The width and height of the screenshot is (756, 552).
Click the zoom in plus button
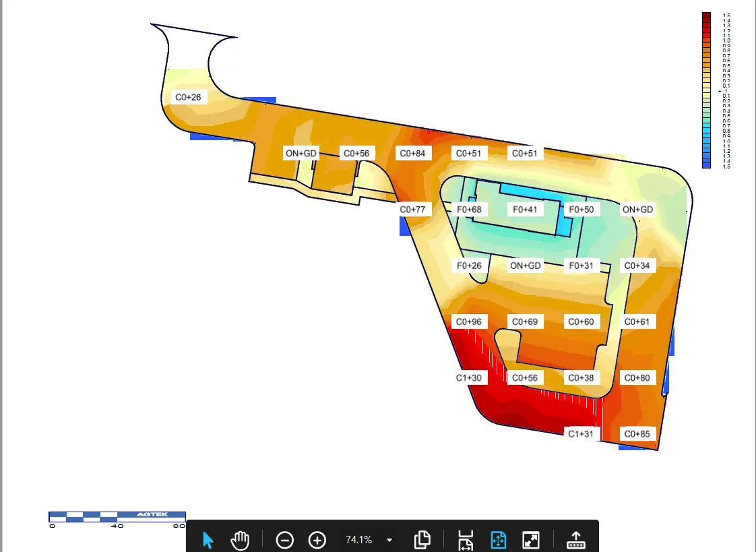point(317,540)
